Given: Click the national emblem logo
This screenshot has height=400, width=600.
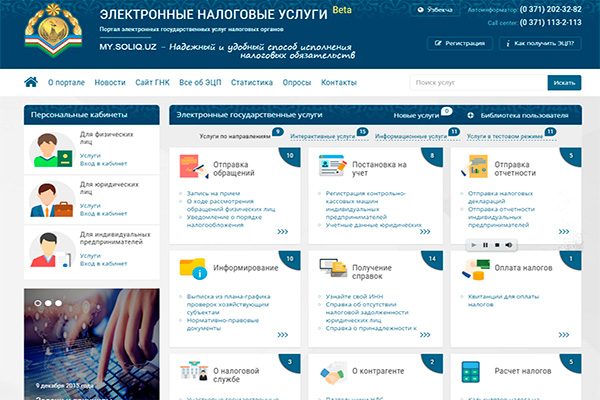Looking at the screenshot, I should coord(53,31).
